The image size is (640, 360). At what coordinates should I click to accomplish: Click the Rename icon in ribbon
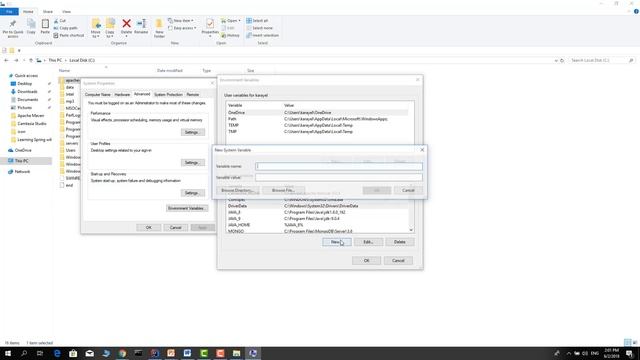(141, 24)
